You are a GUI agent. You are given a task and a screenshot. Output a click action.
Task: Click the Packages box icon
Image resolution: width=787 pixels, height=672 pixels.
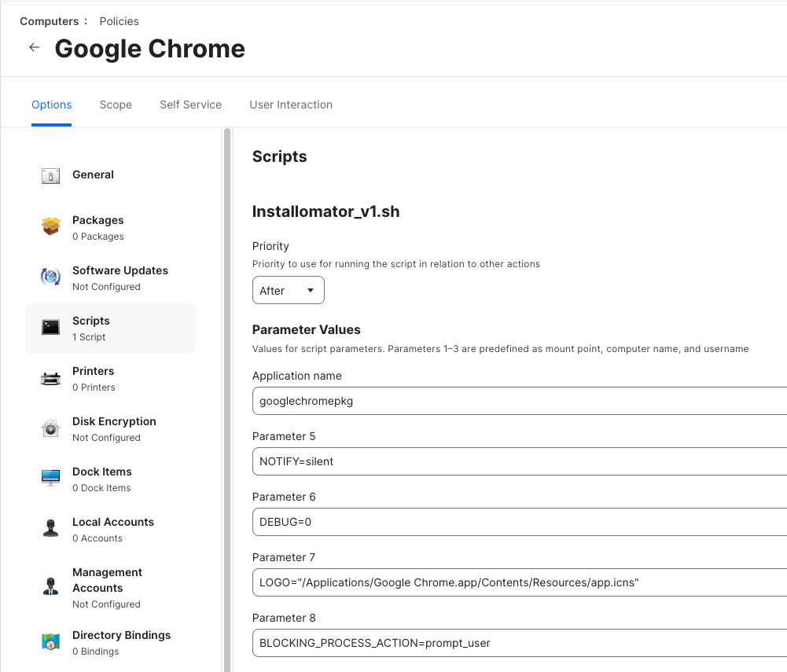(x=50, y=226)
